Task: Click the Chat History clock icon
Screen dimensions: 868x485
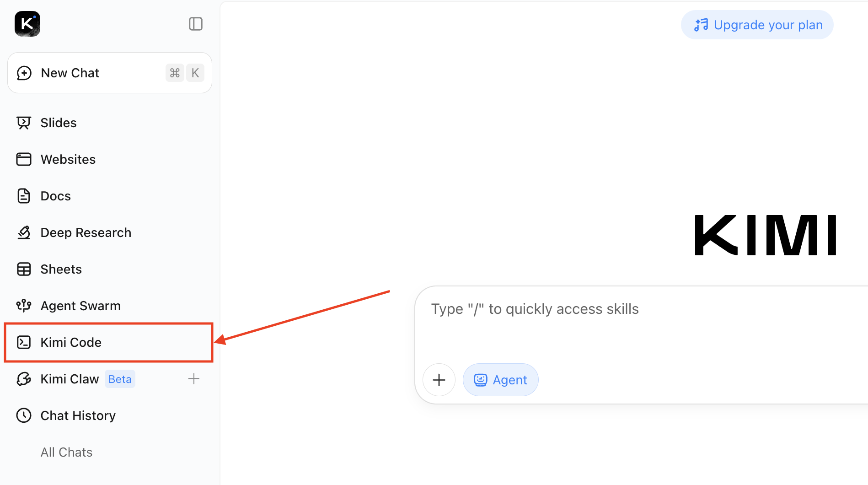Action: [24, 415]
